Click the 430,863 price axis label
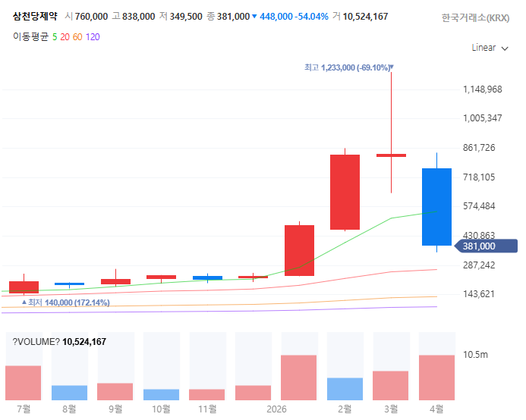This screenshot has height=420, width=526. pyautogui.click(x=479, y=235)
